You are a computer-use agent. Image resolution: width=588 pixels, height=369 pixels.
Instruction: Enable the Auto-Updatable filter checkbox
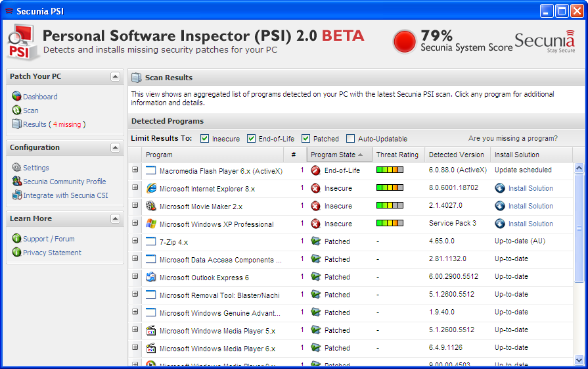[351, 139]
